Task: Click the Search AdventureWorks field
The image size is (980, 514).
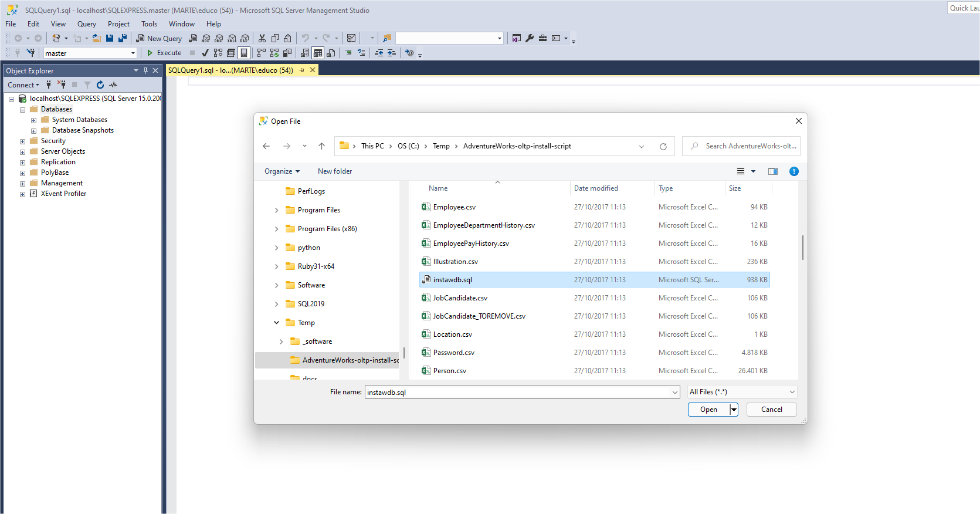Action: [741, 146]
